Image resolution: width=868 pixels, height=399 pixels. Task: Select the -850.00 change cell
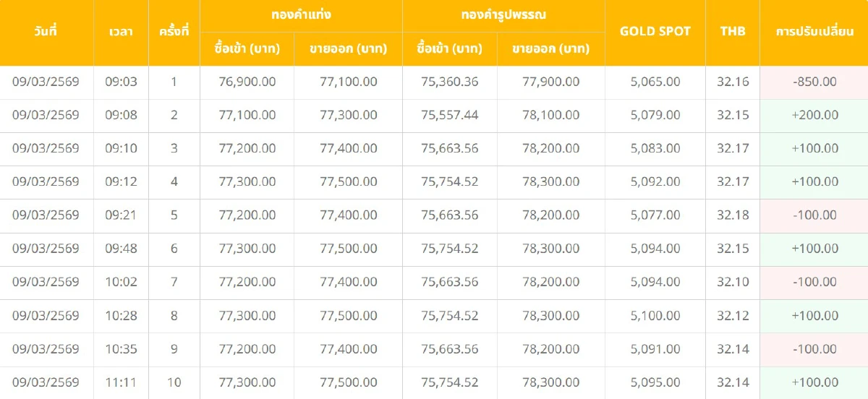[x=814, y=82]
